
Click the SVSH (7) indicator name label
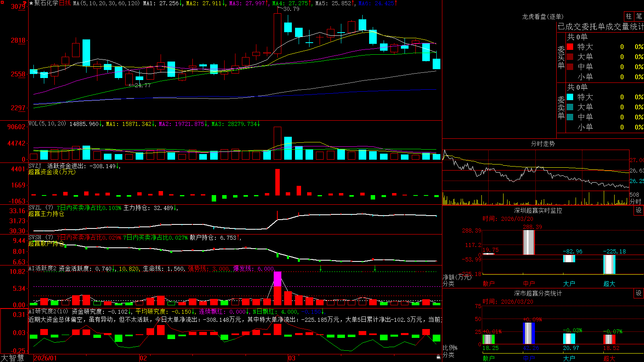(41, 238)
